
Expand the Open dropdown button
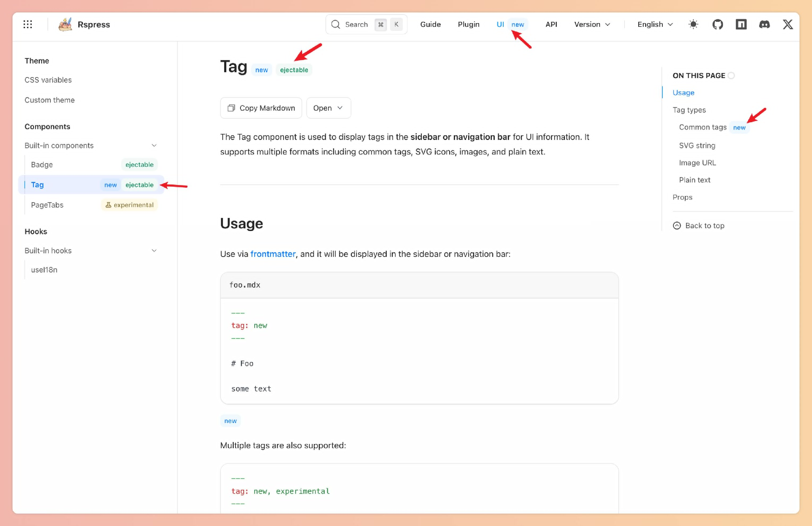point(328,108)
